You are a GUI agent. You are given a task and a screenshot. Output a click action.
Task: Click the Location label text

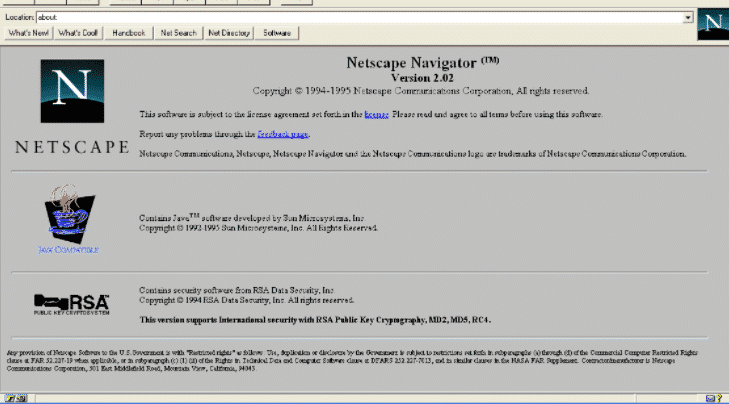pyautogui.click(x=20, y=17)
